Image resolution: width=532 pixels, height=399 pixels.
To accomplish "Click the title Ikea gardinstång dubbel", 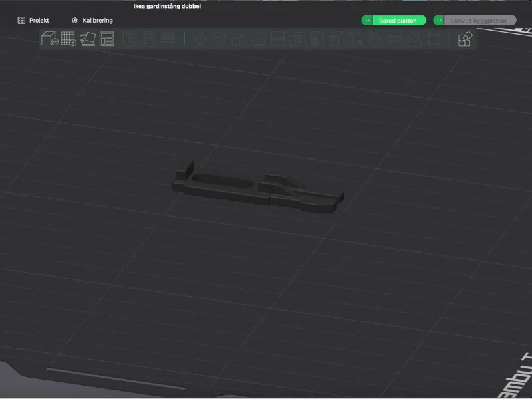I will (167, 6).
